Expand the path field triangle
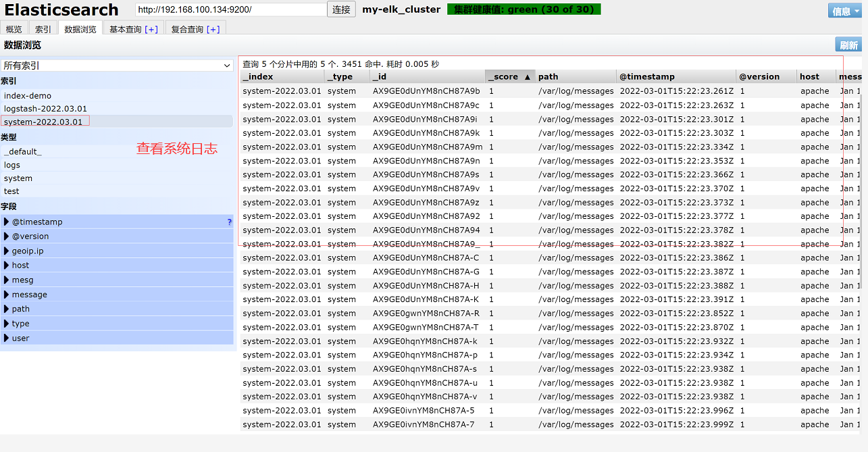 coord(6,309)
